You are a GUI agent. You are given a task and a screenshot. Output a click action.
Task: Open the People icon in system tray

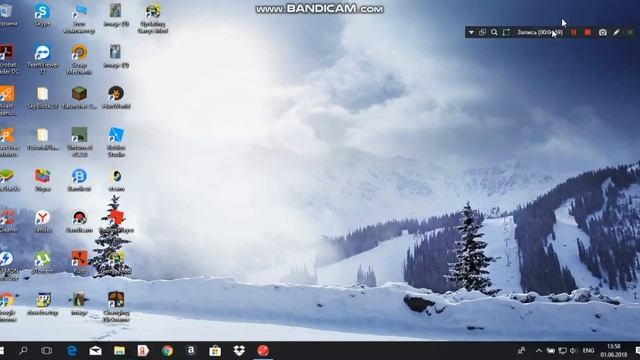coord(521,351)
